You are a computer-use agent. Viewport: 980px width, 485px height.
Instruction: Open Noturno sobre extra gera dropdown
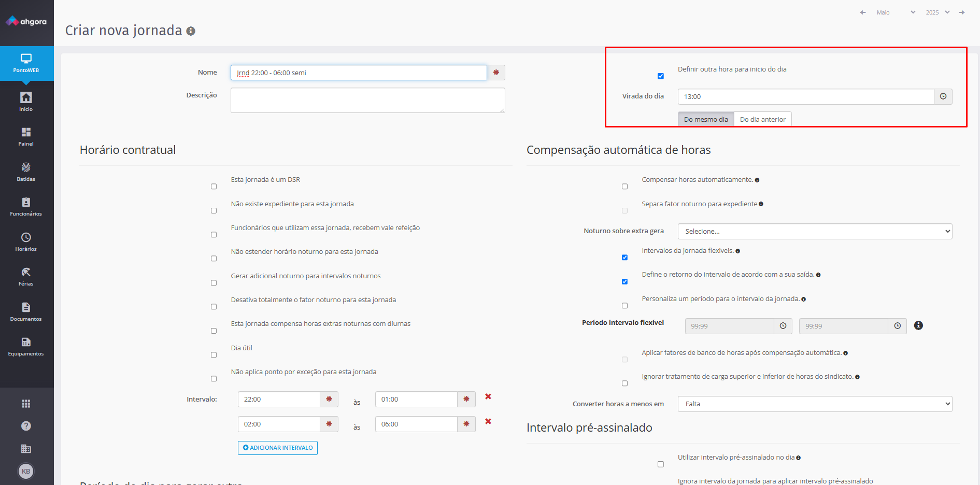pyautogui.click(x=815, y=232)
